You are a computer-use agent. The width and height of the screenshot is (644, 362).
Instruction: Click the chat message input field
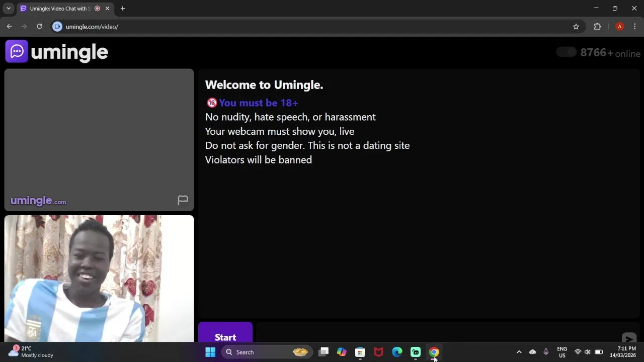click(438, 333)
